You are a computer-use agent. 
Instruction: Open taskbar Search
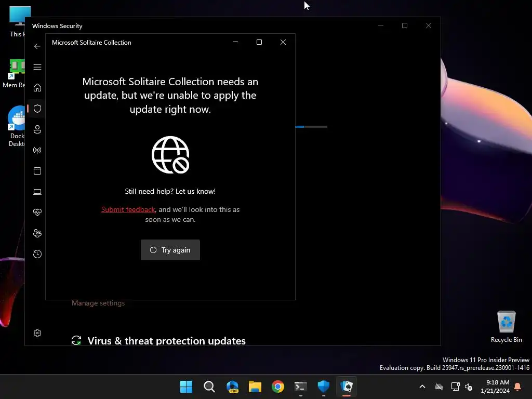click(x=209, y=387)
